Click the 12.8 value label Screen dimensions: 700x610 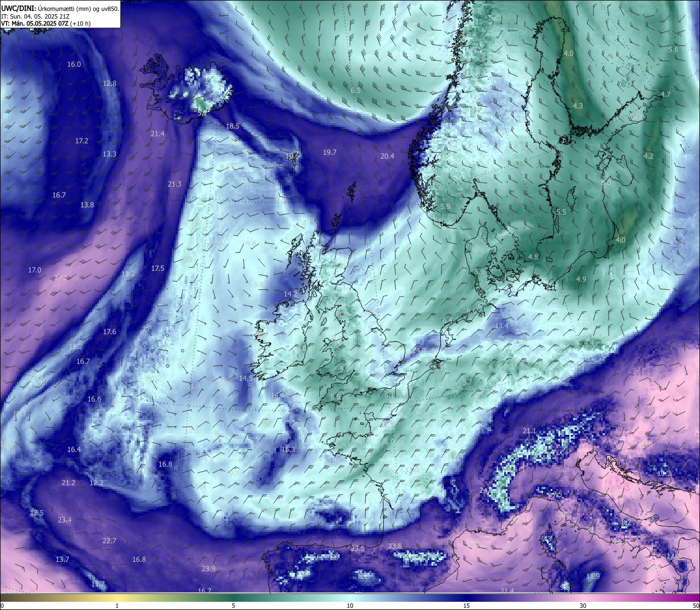click(x=109, y=83)
